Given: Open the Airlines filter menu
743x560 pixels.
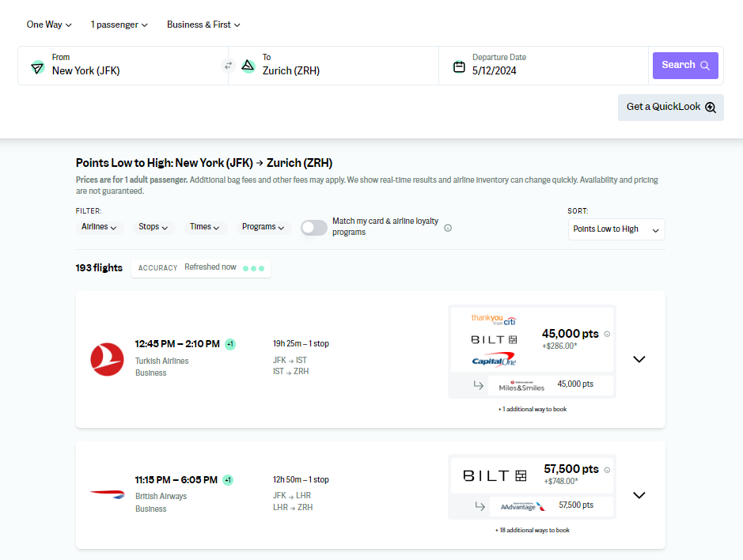Looking at the screenshot, I should click(99, 227).
